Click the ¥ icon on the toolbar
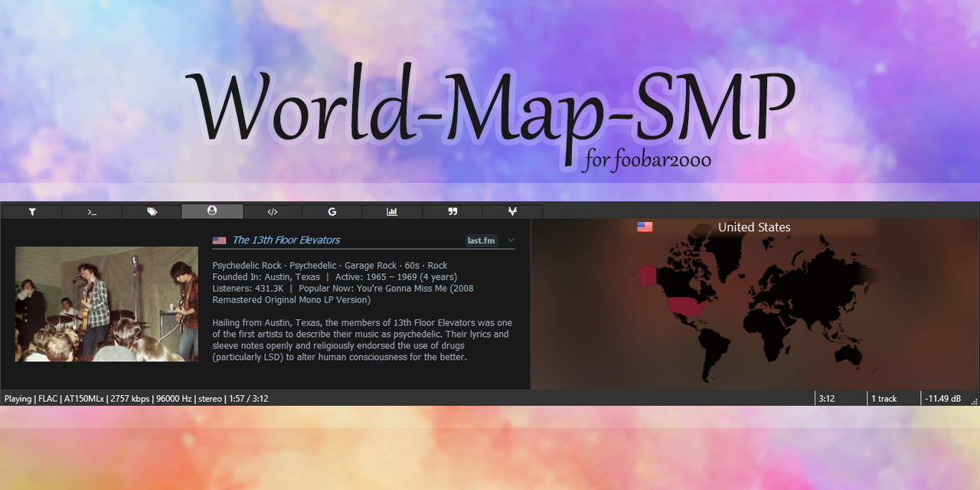 click(x=512, y=211)
